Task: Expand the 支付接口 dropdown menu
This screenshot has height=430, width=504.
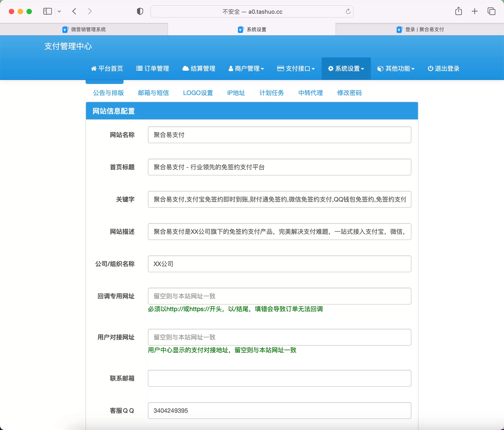Action: pos(296,68)
